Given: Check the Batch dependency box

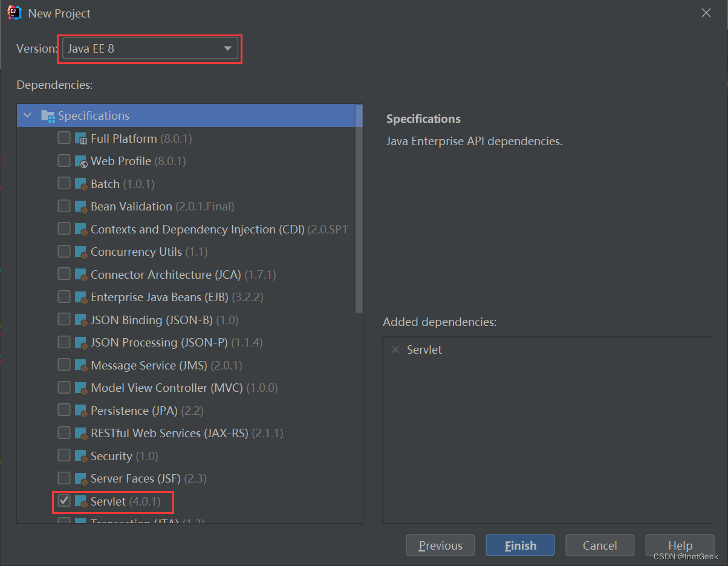Looking at the screenshot, I should pos(64,183).
